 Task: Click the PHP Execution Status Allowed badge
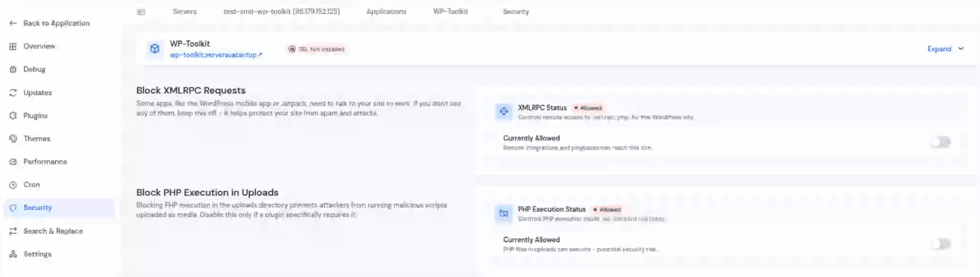(607, 210)
